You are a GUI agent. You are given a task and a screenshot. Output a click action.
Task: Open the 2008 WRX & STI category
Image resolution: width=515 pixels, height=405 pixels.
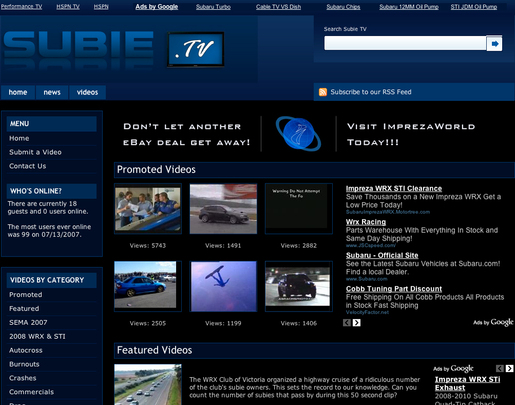(37, 337)
